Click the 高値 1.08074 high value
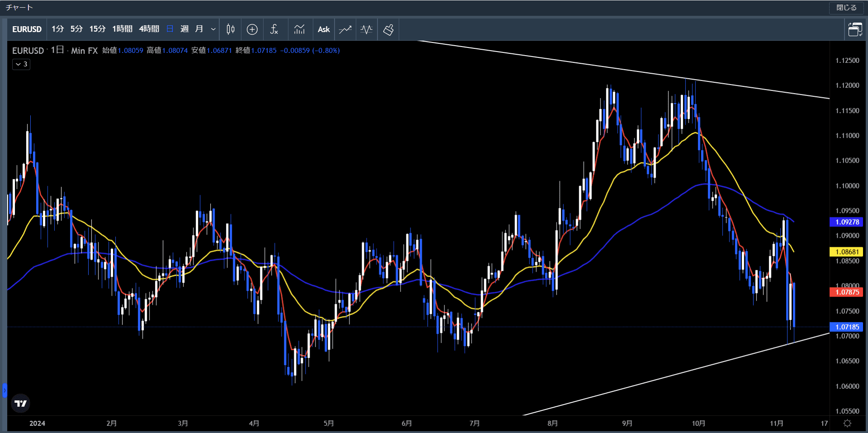The width and height of the screenshot is (868, 433). pos(167,51)
